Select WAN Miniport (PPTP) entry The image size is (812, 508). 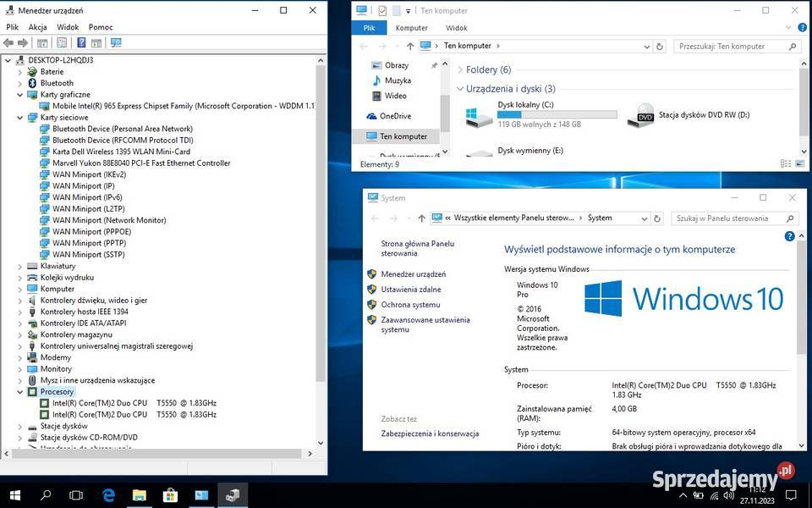click(x=89, y=243)
